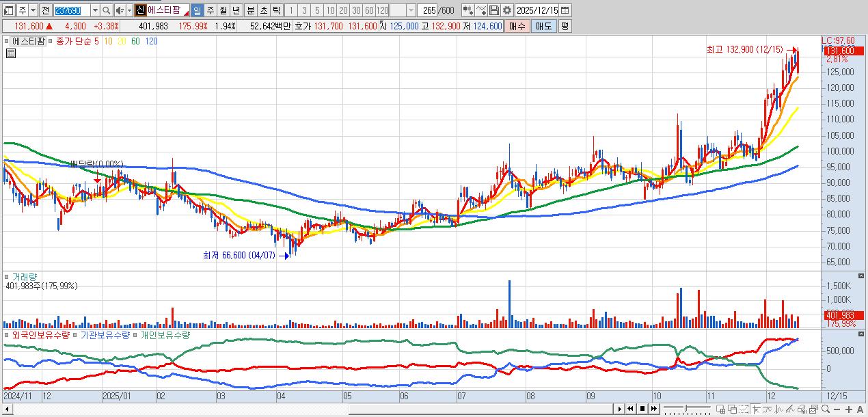Image resolution: width=868 pixels, height=417 pixels.
Task: Open the stock code search magnifier
Action: (x=107, y=10)
